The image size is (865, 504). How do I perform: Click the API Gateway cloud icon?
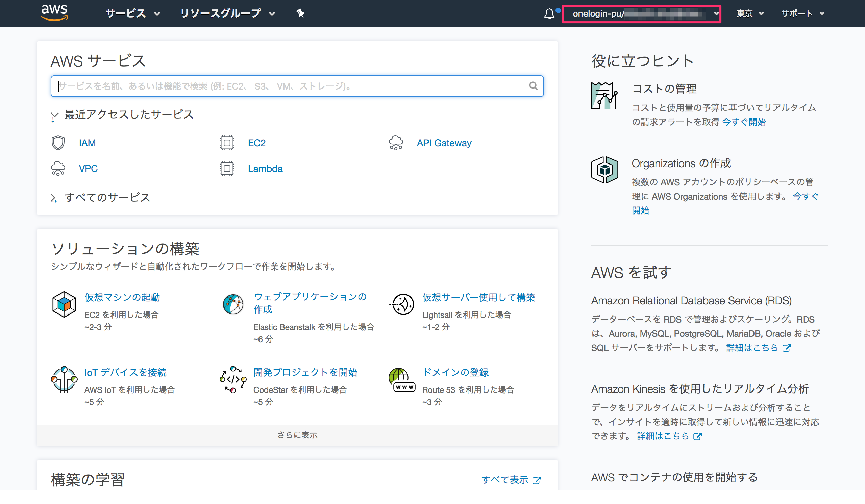pyautogui.click(x=396, y=142)
